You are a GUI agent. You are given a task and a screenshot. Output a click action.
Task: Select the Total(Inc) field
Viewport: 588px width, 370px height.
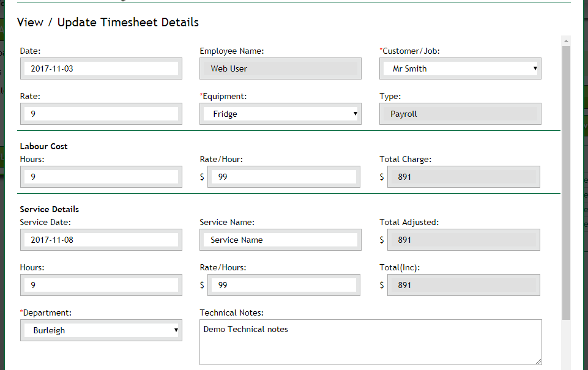coord(463,285)
